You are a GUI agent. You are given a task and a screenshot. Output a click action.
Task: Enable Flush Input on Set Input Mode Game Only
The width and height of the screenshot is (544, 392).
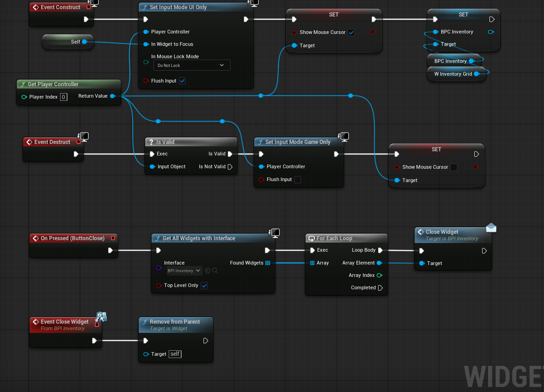[x=297, y=180]
